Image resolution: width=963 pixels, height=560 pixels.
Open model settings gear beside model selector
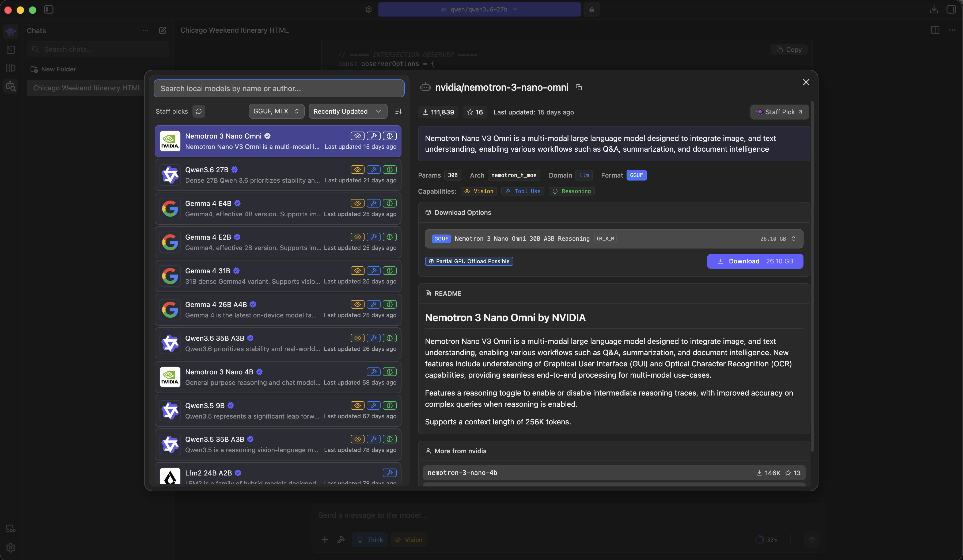369,10
